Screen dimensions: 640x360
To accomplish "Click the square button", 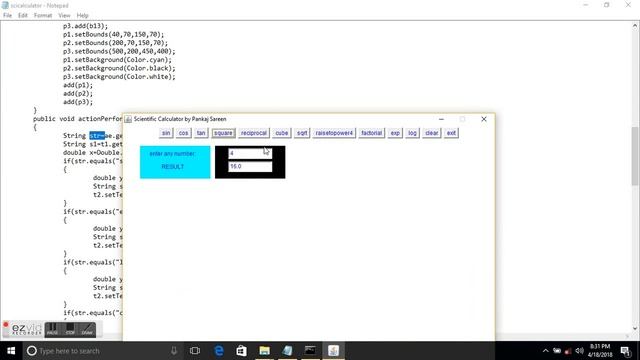I will pyautogui.click(x=223, y=133).
